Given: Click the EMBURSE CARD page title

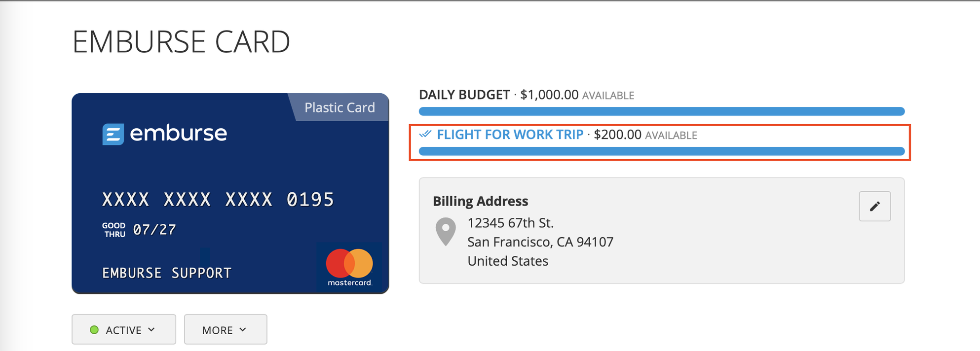Looking at the screenshot, I should (x=182, y=42).
